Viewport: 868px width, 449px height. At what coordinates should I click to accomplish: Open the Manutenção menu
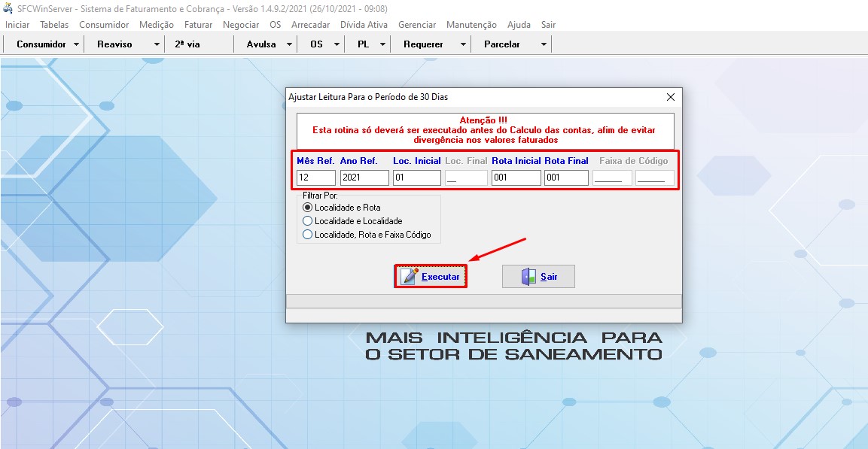coord(471,25)
